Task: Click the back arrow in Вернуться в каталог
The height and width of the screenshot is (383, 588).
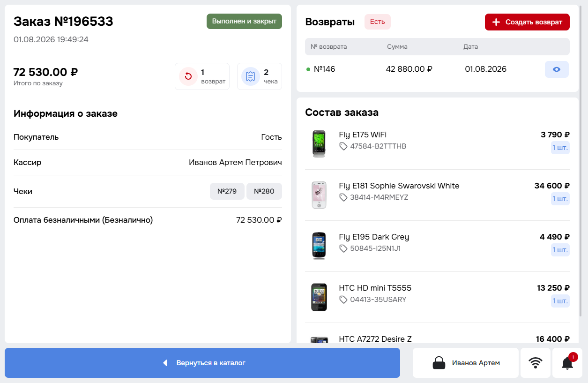Action: point(165,363)
